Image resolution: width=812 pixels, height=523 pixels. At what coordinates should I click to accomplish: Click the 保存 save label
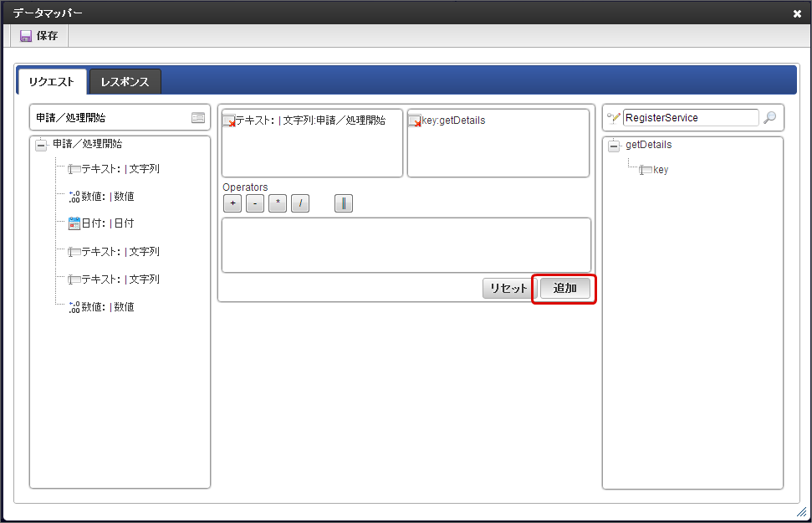(x=47, y=36)
